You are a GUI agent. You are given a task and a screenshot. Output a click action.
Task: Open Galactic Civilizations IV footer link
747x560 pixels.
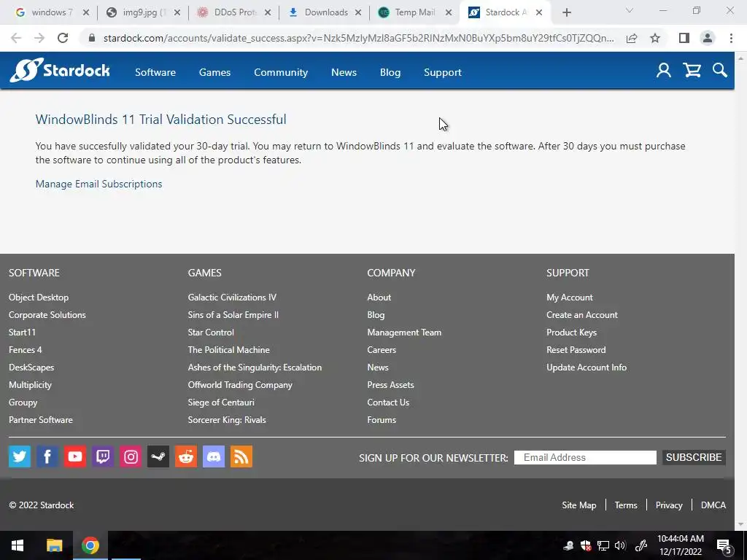coord(232,297)
